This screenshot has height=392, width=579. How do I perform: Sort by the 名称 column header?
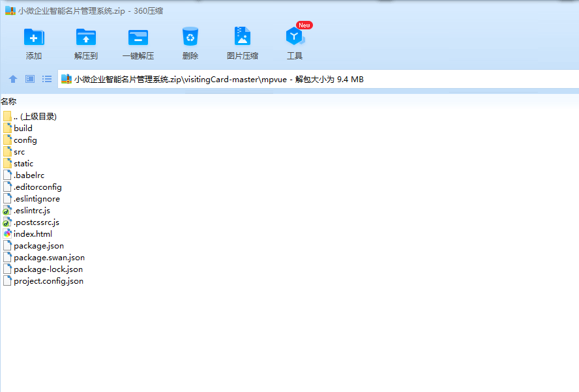(x=8, y=101)
